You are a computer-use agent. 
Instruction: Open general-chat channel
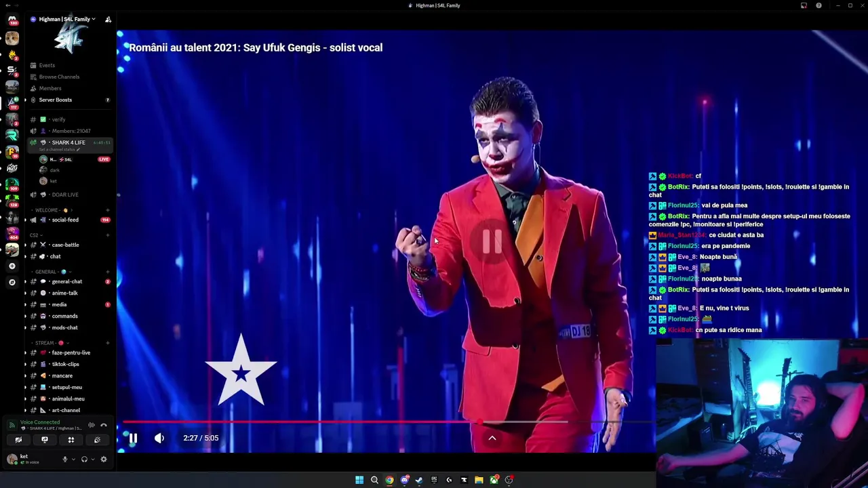coord(70,281)
